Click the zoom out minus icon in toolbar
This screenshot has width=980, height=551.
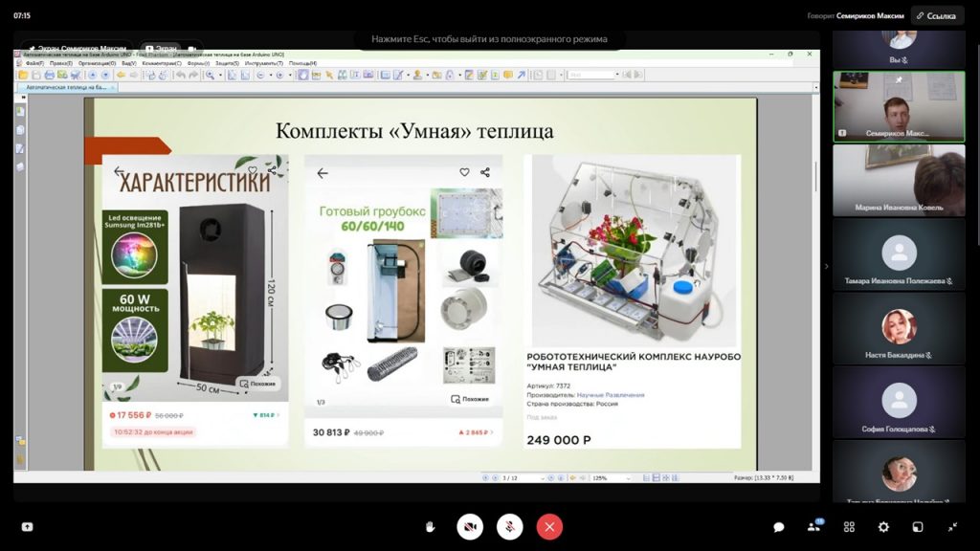coord(261,75)
